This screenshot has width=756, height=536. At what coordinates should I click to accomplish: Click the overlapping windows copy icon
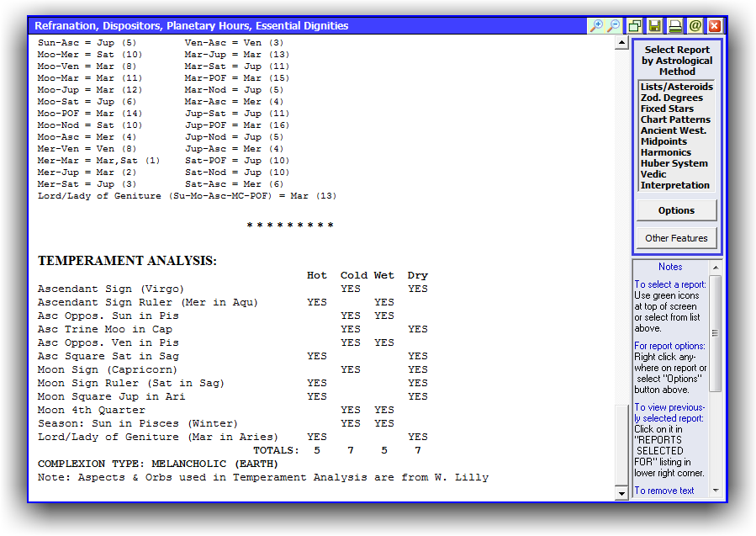(x=636, y=26)
